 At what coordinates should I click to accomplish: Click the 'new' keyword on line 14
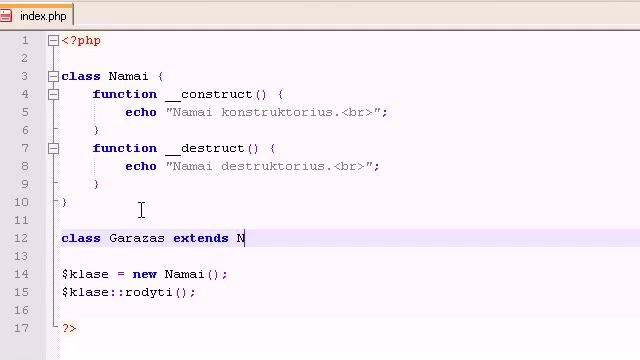click(144, 274)
